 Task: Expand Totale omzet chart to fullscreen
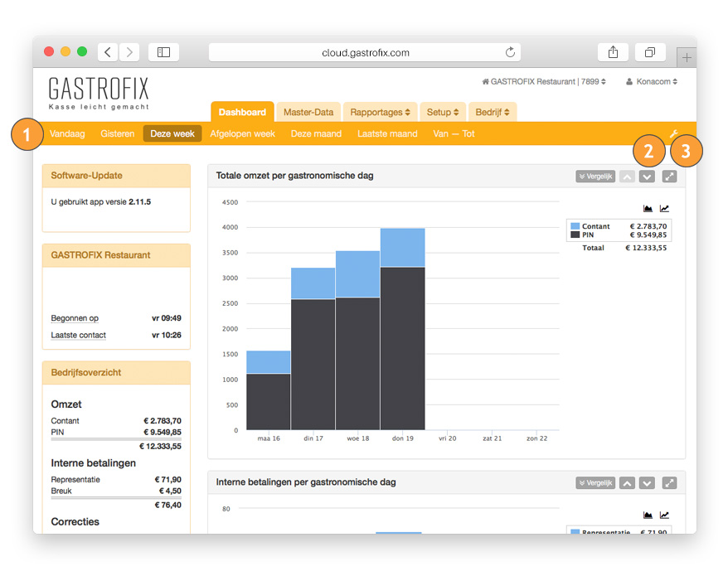pyautogui.click(x=670, y=176)
